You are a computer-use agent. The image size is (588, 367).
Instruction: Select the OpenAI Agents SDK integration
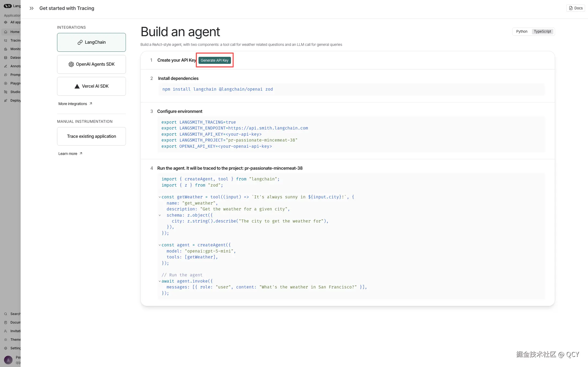pos(91,64)
